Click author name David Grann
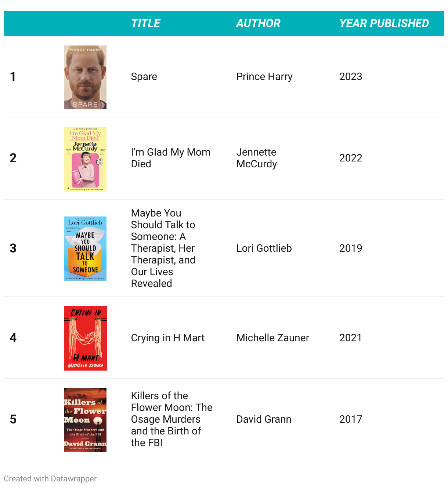The image size is (448, 488). point(264,419)
